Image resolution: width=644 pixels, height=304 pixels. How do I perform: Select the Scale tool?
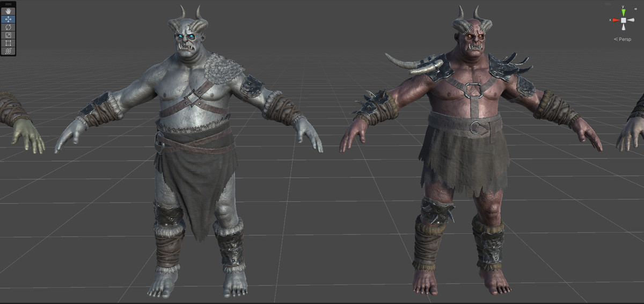click(9, 35)
